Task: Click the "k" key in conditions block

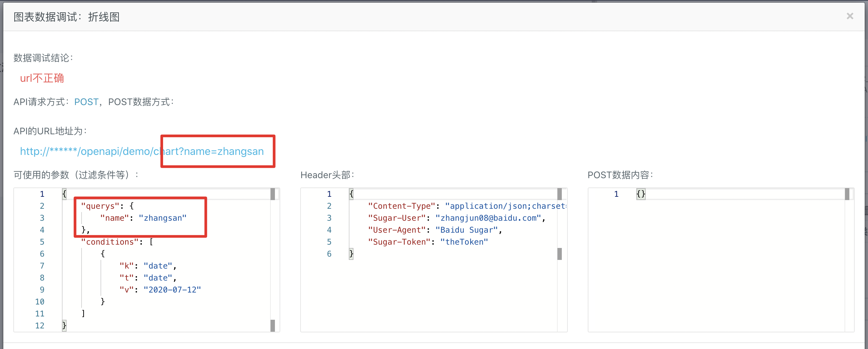Action: 127,266
